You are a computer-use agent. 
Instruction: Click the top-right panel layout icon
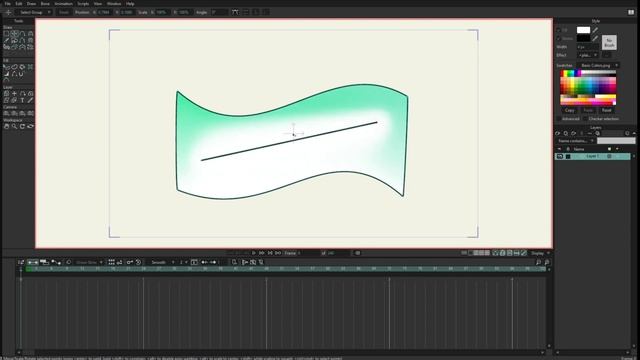point(631,12)
